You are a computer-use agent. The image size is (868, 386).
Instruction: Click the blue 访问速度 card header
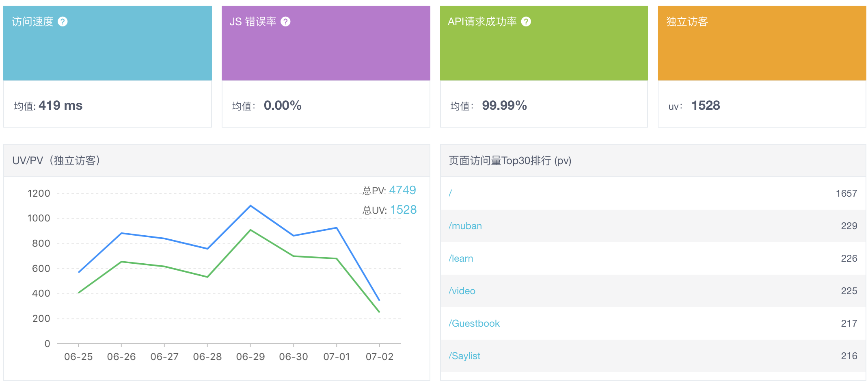click(108, 49)
